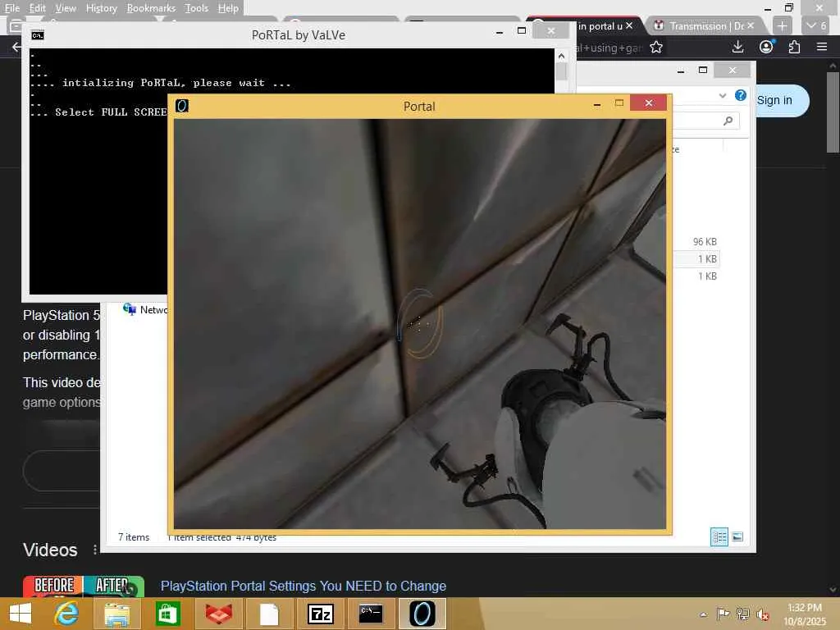Minimize the Portal game window
The width and height of the screenshot is (840, 630).
(x=597, y=104)
